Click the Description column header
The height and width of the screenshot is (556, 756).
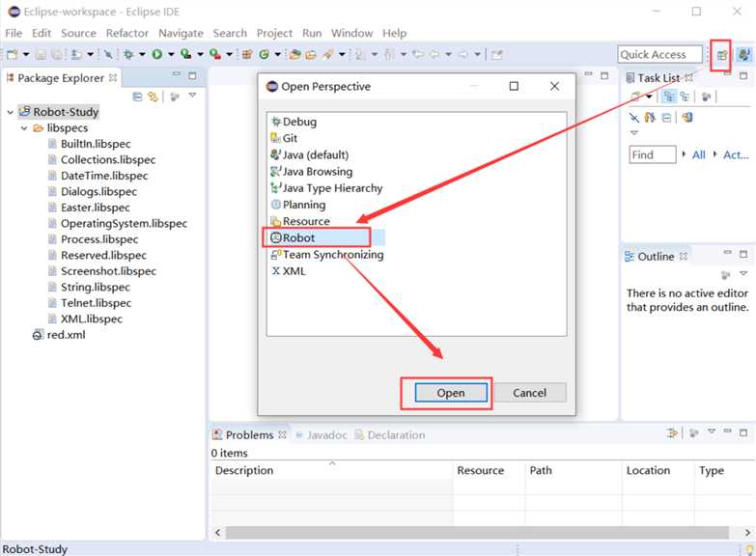(332, 471)
